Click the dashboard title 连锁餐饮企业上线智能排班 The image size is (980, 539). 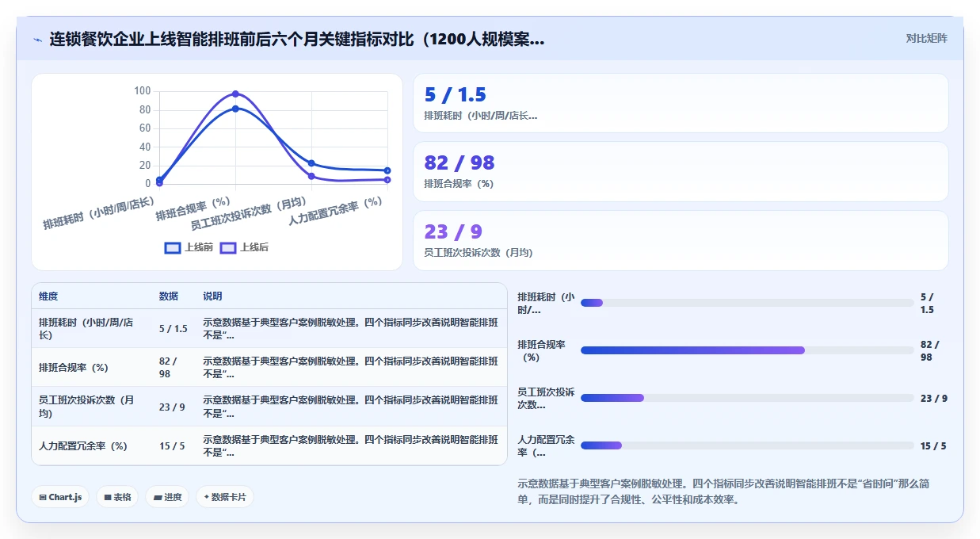point(297,39)
